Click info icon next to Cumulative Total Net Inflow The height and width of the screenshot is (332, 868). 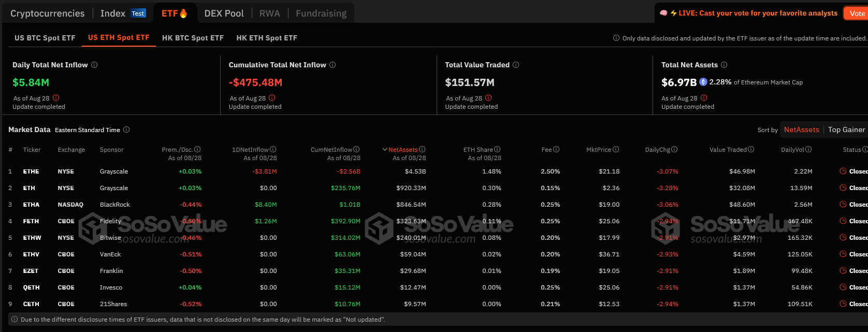tap(332, 65)
